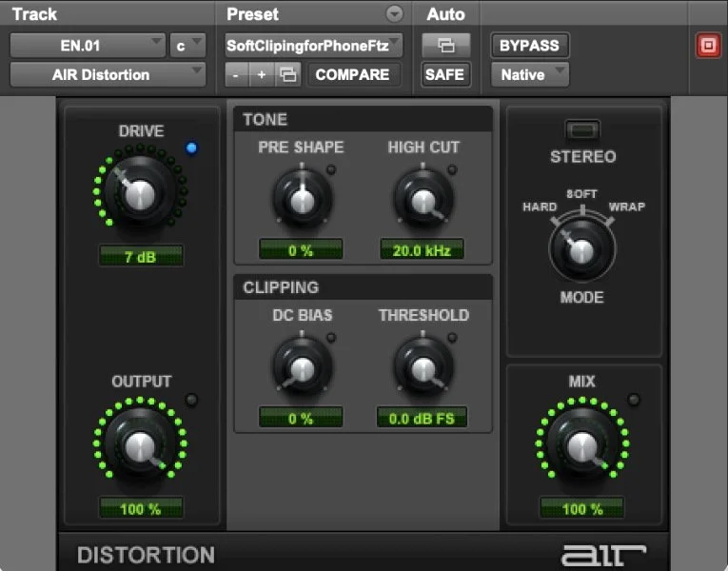The image size is (728, 571).
Task: Click the MIX 100 % value field
Action: click(581, 508)
